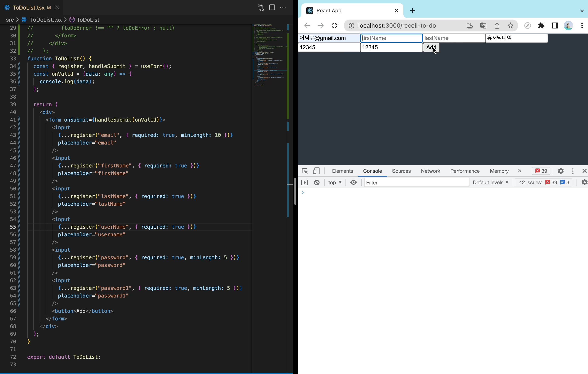The width and height of the screenshot is (588, 374).
Task: Click the Chrome extensions puzzle icon
Action: click(x=541, y=26)
